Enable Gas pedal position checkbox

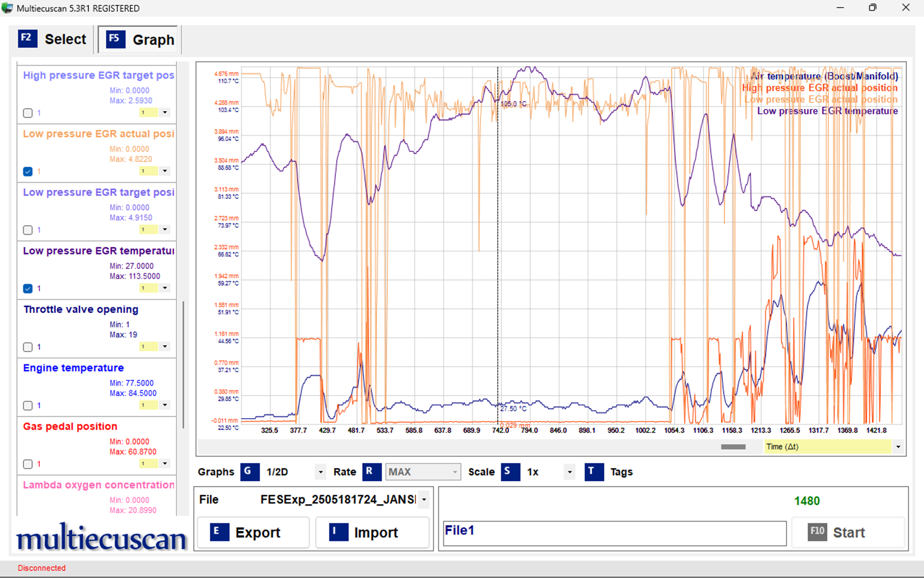[x=28, y=464]
